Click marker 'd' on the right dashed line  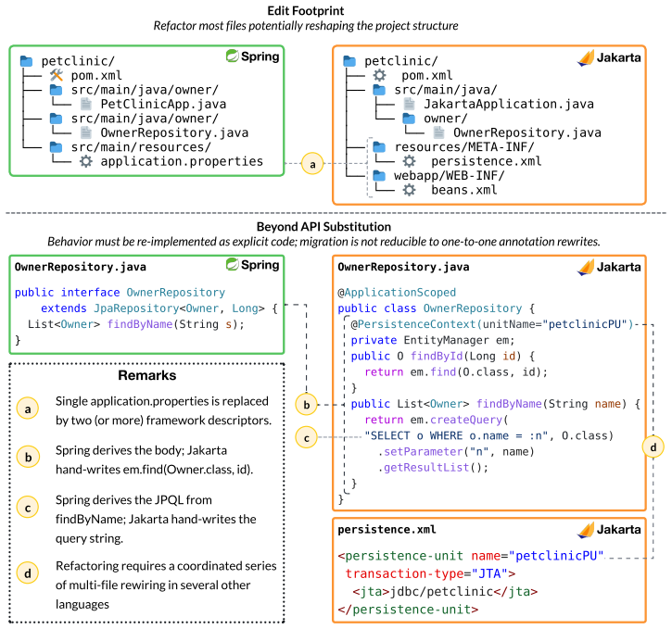653,447
